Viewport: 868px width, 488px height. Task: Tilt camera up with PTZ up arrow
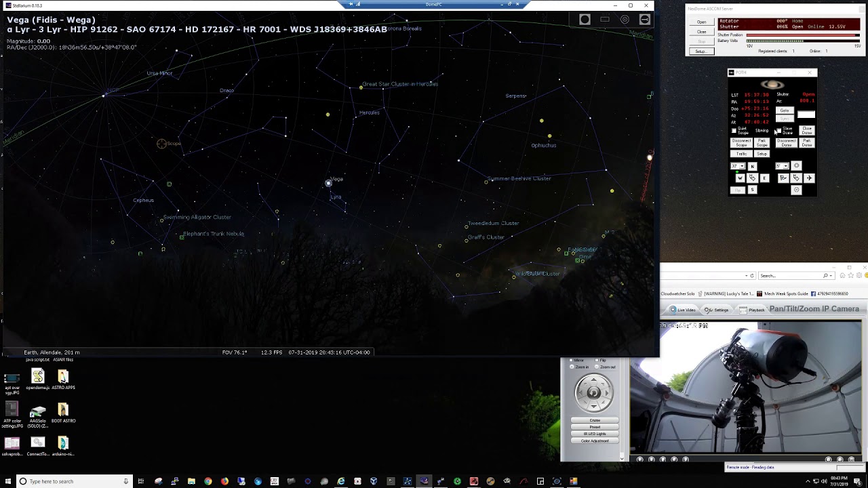click(594, 380)
